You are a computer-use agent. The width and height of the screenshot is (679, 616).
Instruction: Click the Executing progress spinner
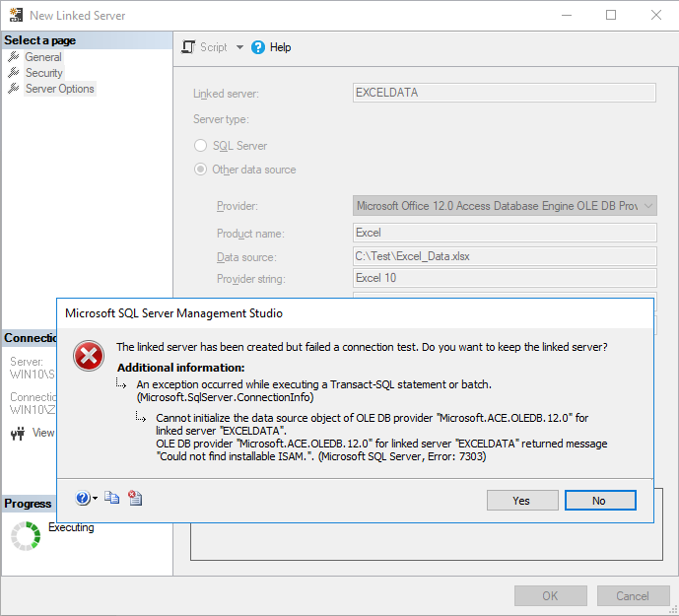[26, 536]
